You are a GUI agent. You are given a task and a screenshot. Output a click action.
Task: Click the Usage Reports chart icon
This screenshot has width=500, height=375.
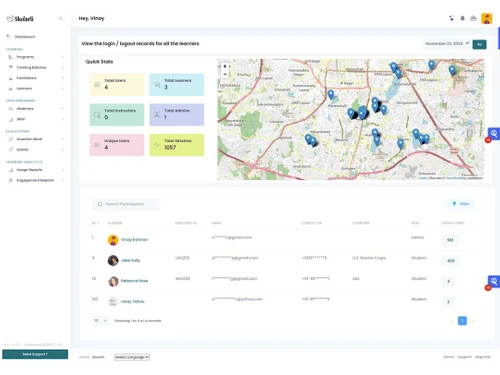click(11, 170)
